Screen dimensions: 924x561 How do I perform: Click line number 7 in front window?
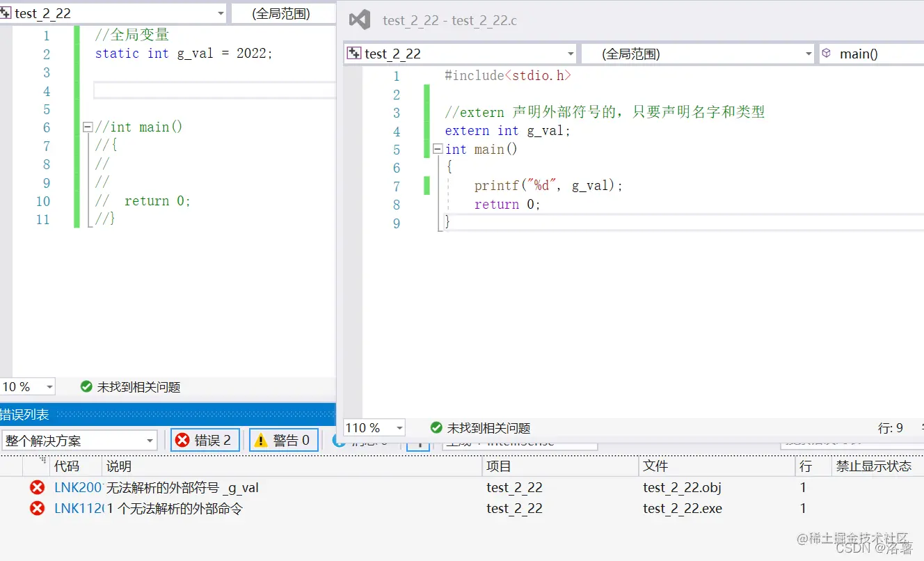click(x=396, y=186)
